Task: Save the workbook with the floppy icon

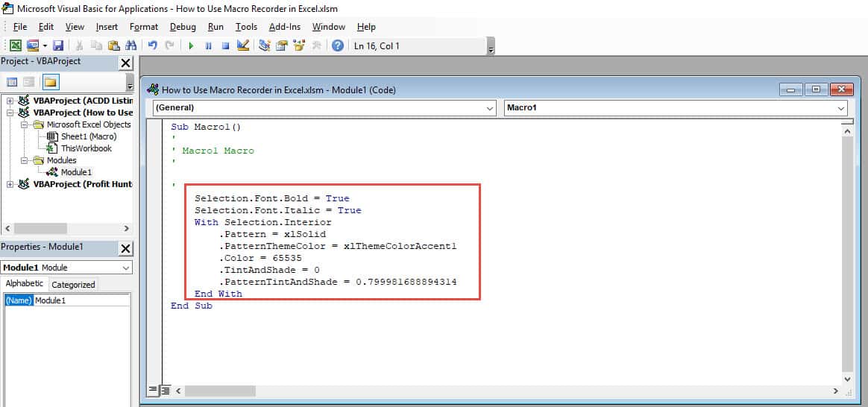Action: [x=58, y=46]
